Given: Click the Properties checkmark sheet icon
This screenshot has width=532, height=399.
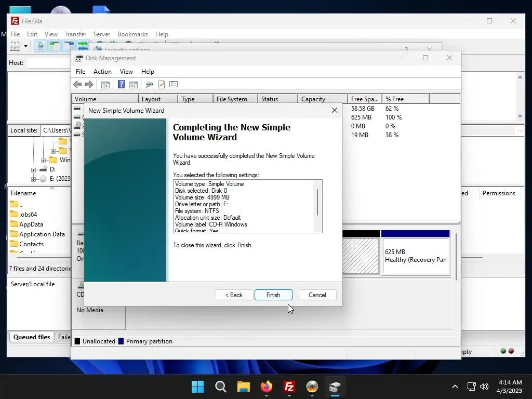Looking at the screenshot, I should [162, 84].
